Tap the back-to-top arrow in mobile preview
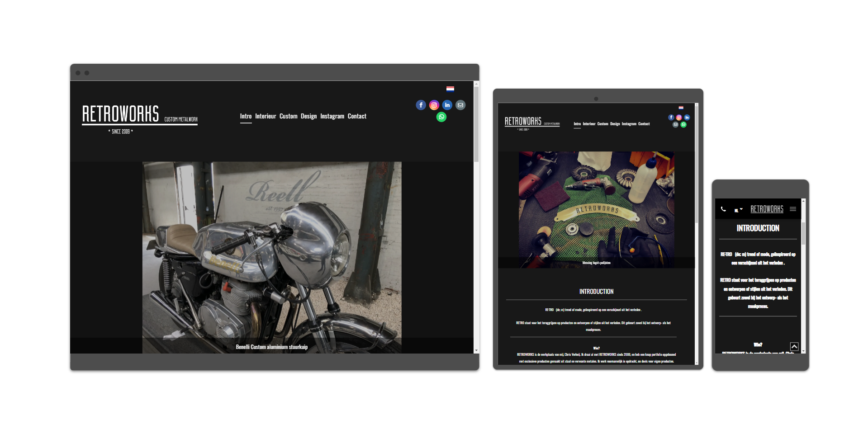 coord(794,347)
